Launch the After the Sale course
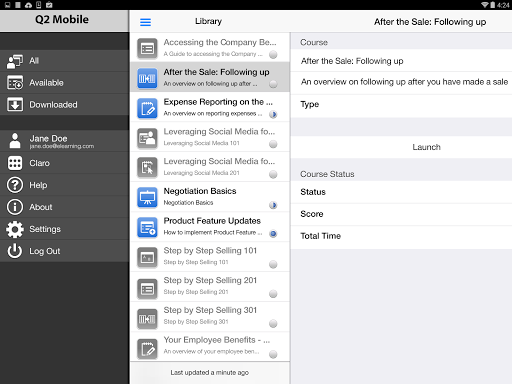Viewport: 512px width, 384px height. coord(426,147)
